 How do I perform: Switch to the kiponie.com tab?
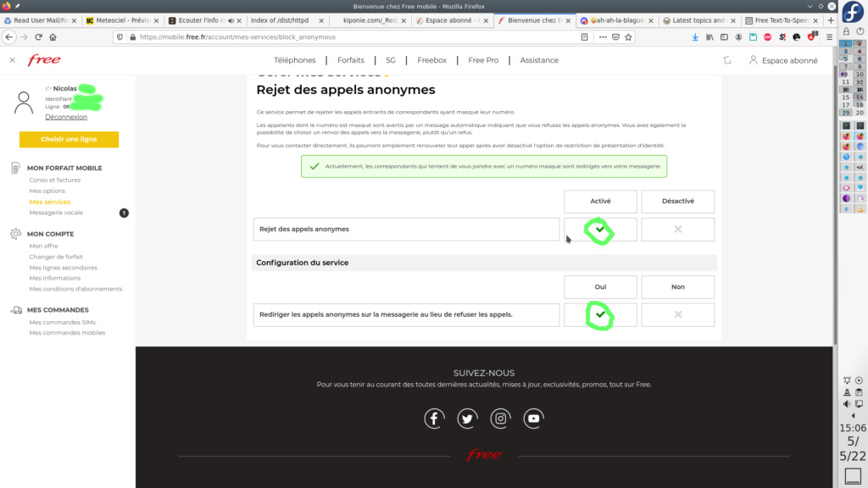tap(368, 20)
